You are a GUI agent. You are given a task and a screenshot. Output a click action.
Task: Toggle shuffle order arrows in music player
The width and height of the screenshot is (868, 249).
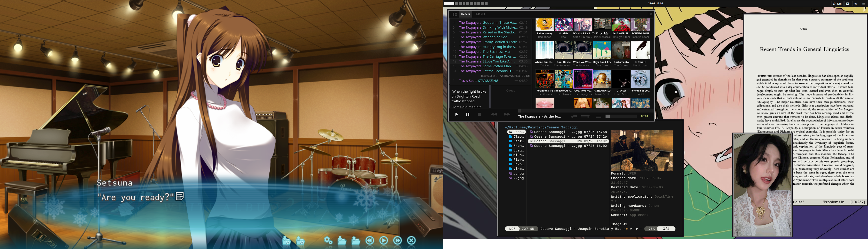[x=586, y=116]
